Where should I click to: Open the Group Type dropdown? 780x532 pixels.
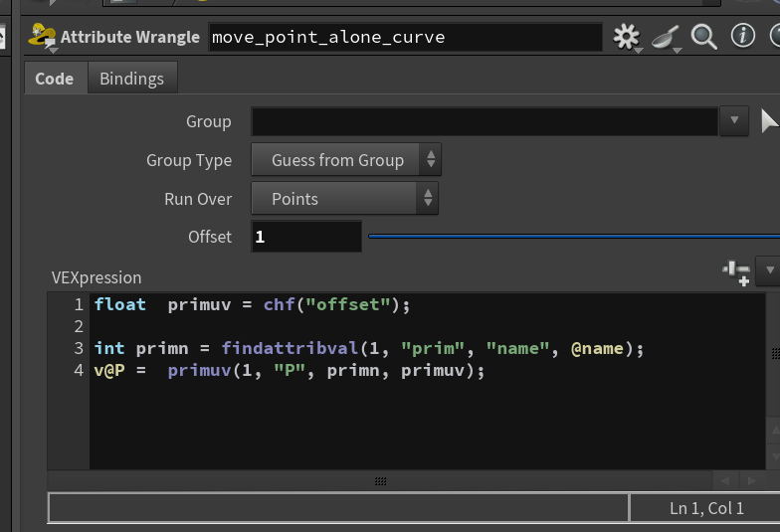point(346,159)
